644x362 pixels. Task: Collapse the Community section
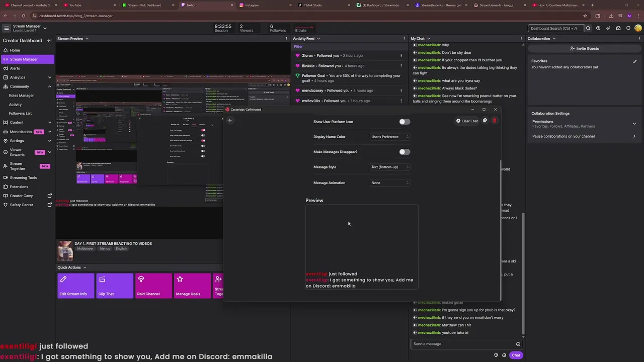coord(49,86)
